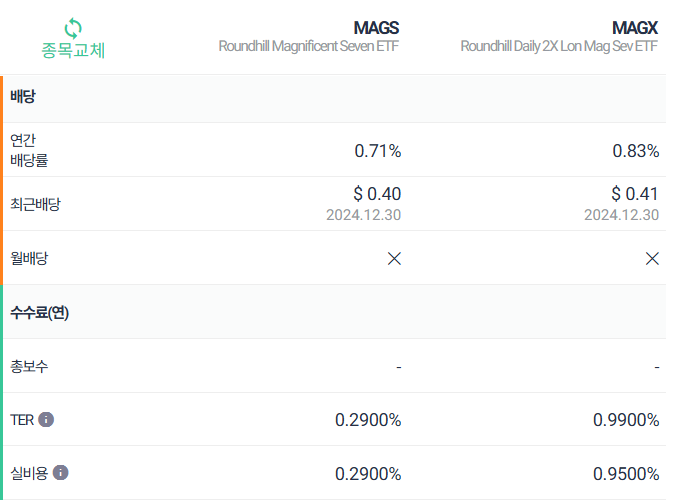This screenshot has width=682, height=500.
Task: Open info icon next to 실비용
Action: pyautogui.click(x=60, y=473)
